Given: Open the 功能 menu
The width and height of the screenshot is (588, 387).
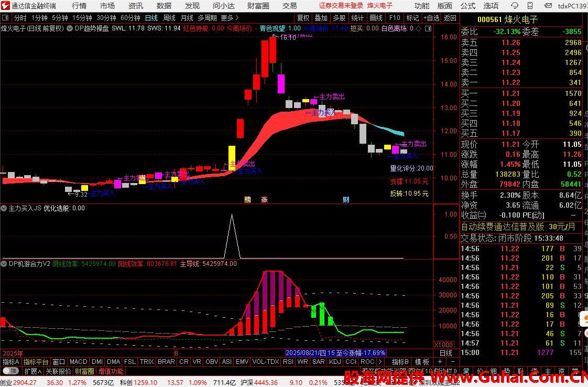Looking at the screenshot, I should (422, 6).
